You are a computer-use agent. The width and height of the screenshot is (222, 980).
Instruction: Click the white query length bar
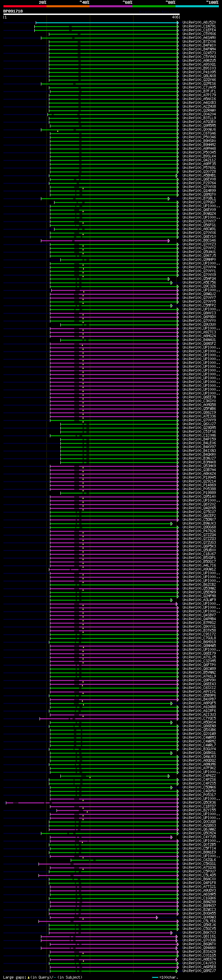point(91,15)
